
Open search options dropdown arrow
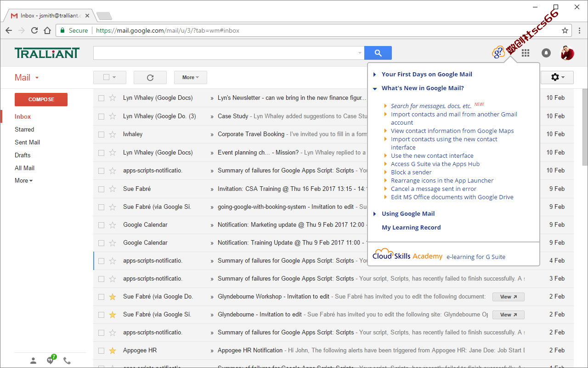[x=360, y=53]
